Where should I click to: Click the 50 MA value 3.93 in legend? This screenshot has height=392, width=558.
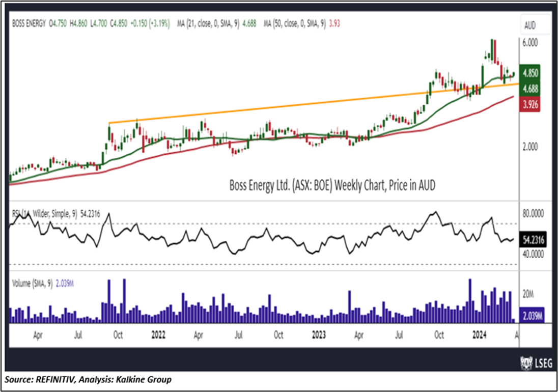pos(334,23)
